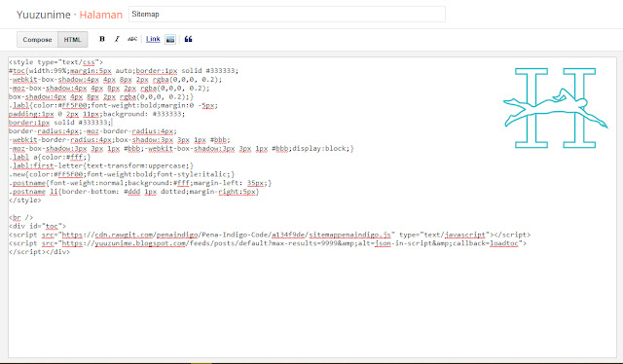Click the '.postname li{border-bottom' line
Viewport: 623px width, 364px height.
pos(134,192)
